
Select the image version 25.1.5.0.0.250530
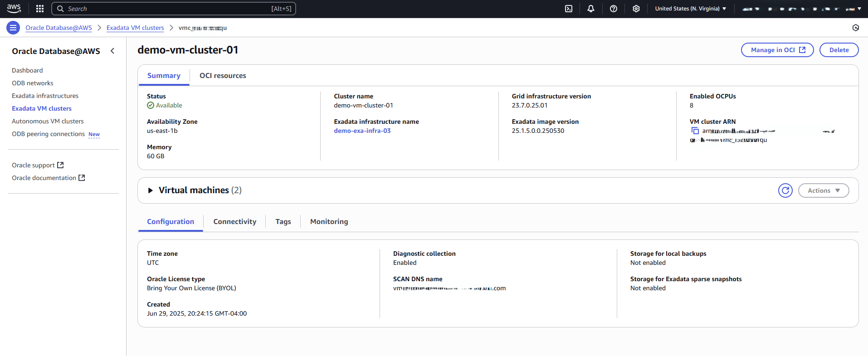538,131
